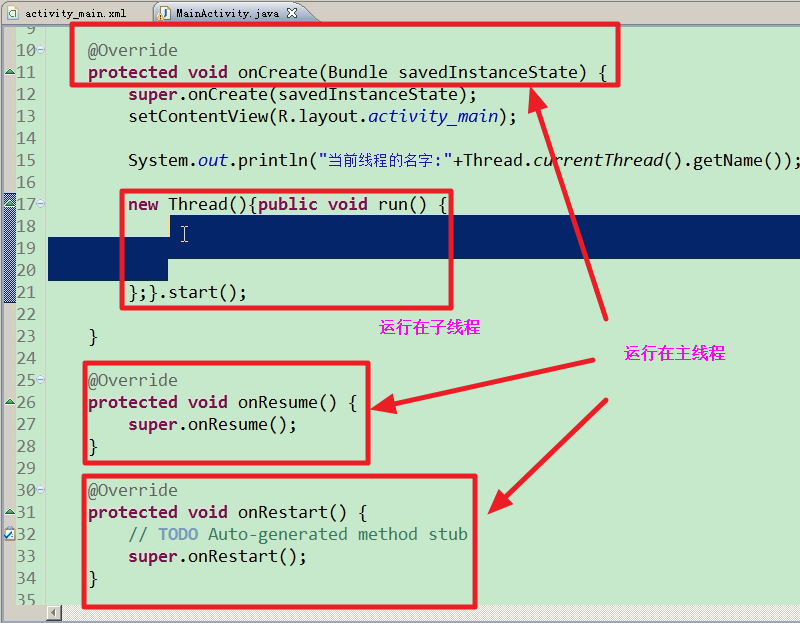Click the Chinese string literal on line 15
800x623 pixels.
[385, 160]
